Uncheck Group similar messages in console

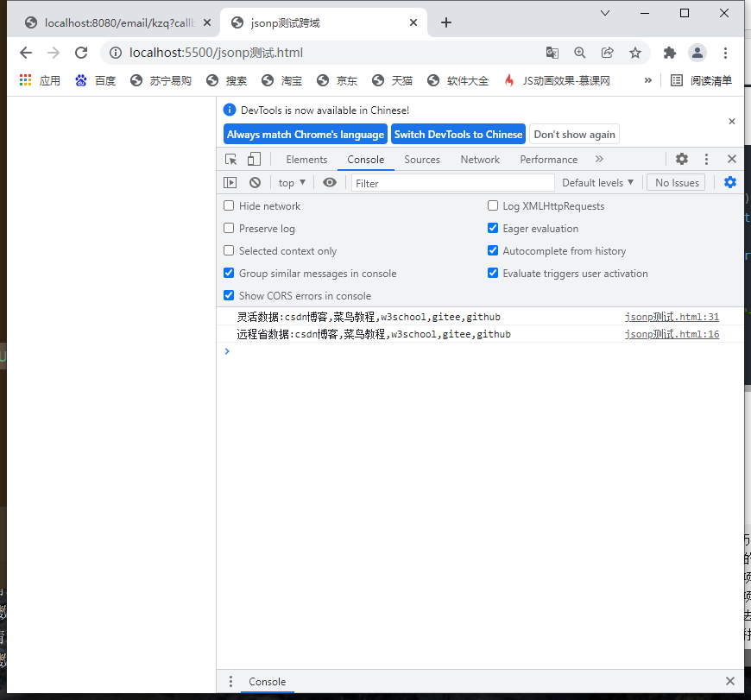point(228,273)
